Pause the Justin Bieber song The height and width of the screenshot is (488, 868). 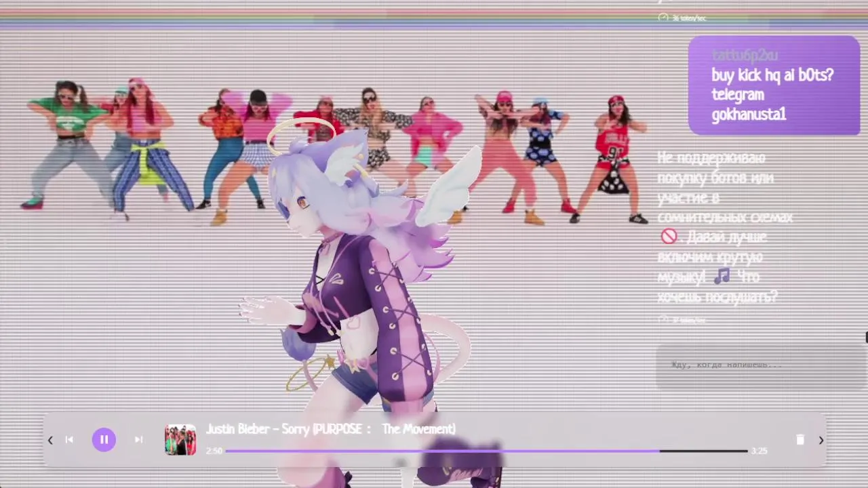pos(104,440)
